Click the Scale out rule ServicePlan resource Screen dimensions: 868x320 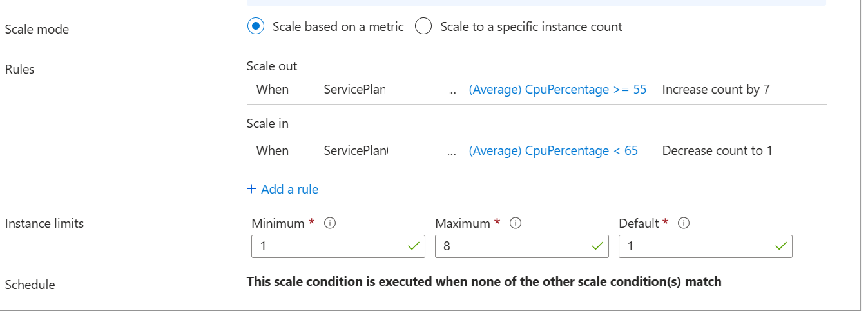(x=354, y=90)
